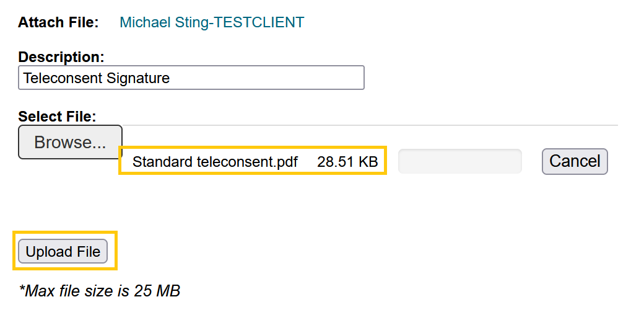This screenshot has width=644, height=333.
Task: Focus the Description text field
Action: tap(191, 78)
